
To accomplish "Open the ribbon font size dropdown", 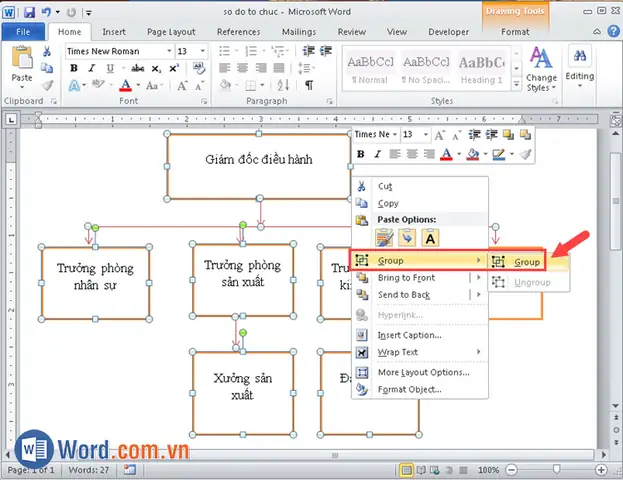I will pyautogui.click(x=203, y=51).
